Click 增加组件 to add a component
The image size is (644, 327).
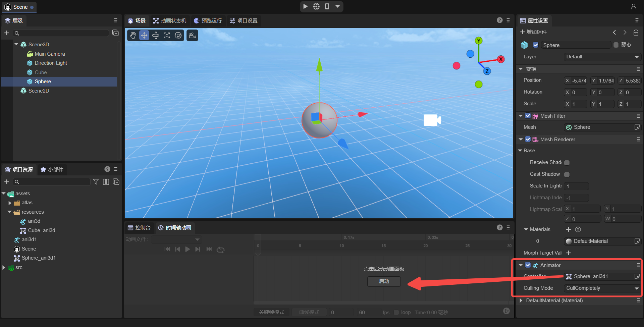pyautogui.click(x=533, y=32)
